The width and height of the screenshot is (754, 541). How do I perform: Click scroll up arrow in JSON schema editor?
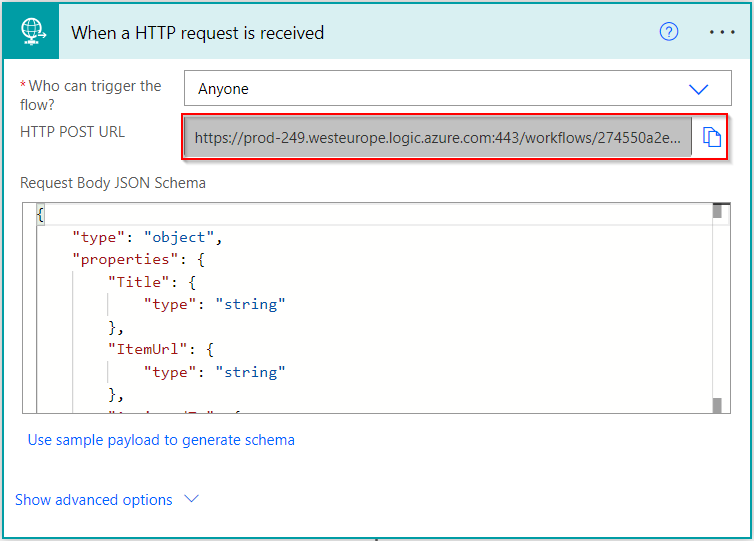click(716, 211)
